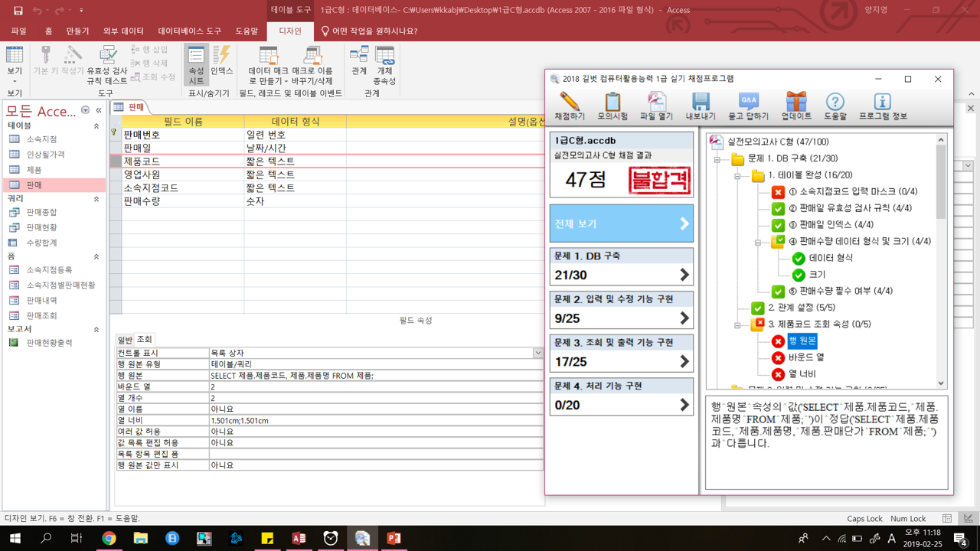Switch to the 일반 property tab

pos(124,340)
